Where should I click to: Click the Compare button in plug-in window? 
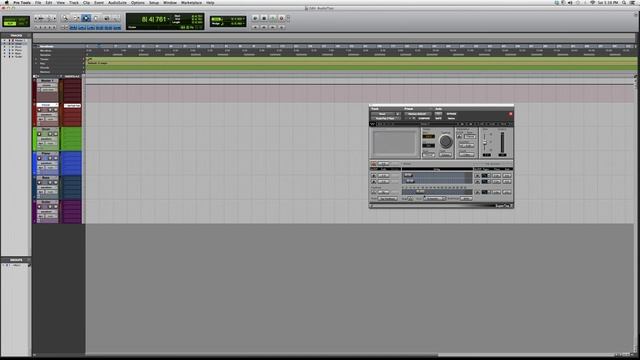424,118
